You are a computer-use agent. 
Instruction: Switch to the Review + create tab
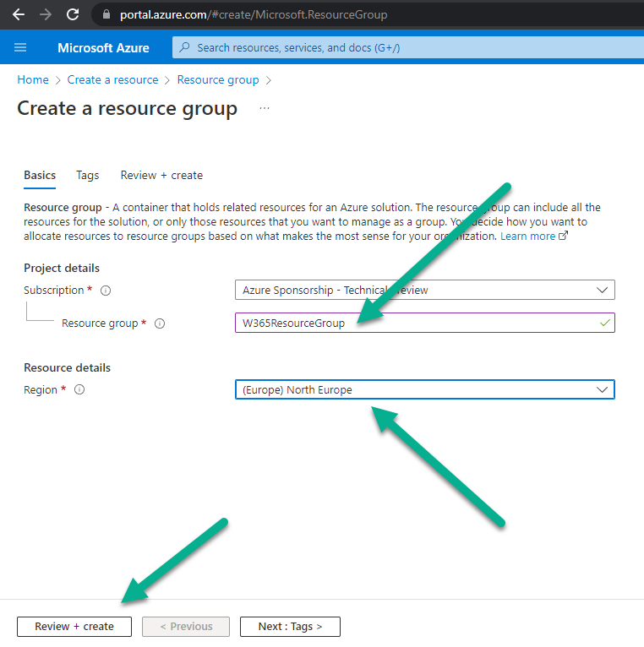pos(161,176)
